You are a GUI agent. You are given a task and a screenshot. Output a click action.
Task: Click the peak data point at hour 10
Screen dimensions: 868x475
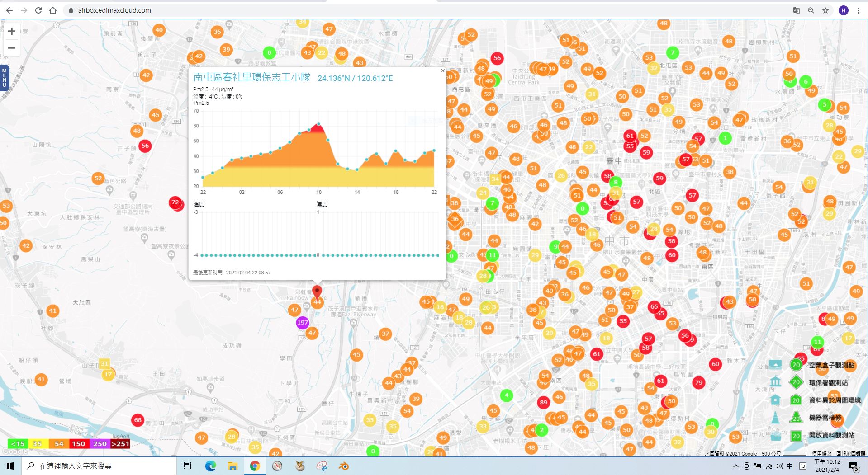coord(318,124)
